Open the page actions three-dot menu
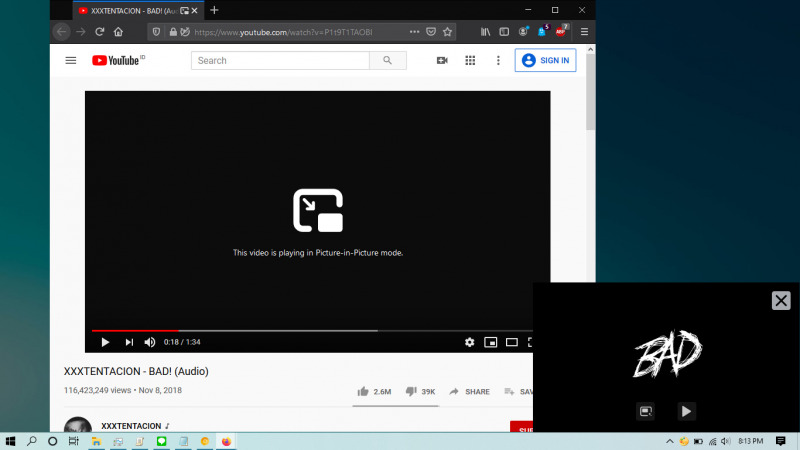 [414, 32]
